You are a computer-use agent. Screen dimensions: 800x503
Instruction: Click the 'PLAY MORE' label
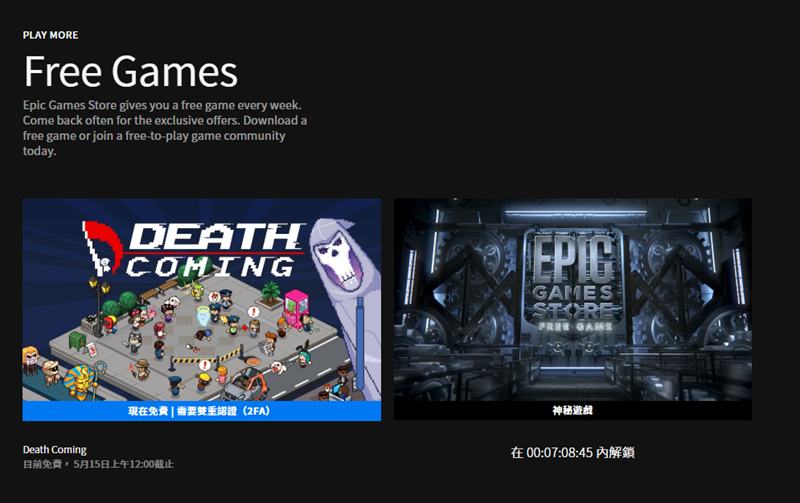click(51, 35)
